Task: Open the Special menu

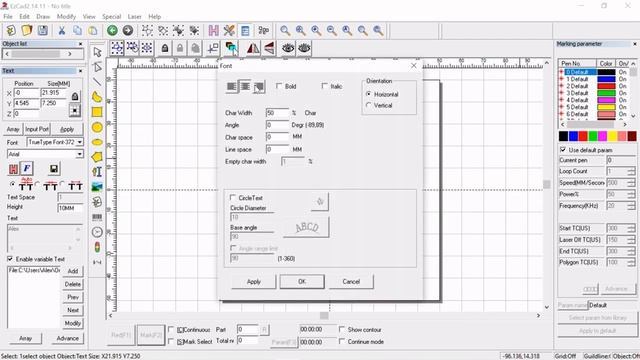Action: coord(111,16)
